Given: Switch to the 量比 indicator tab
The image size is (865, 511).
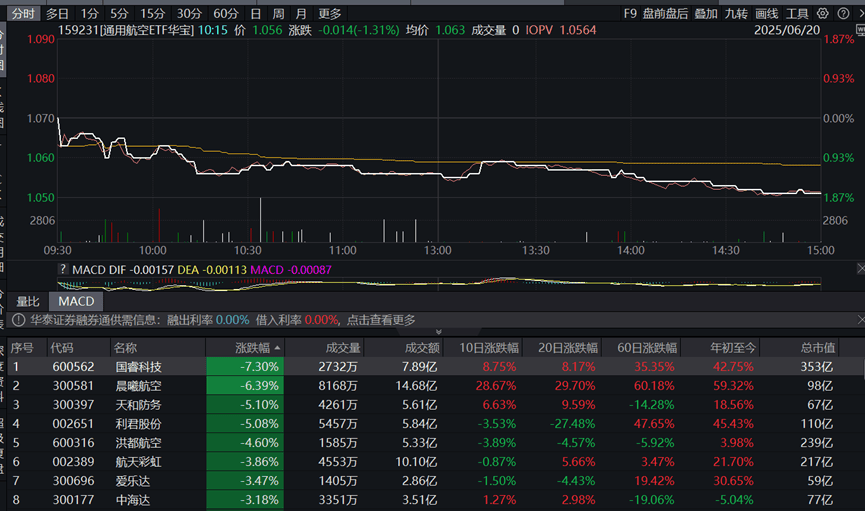Looking at the screenshot, I should tap(28, 301).
